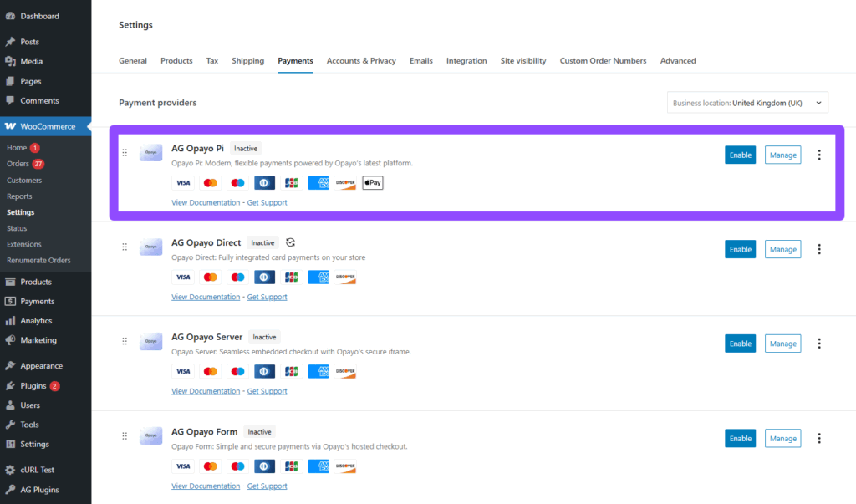Open AG Plugins menu item
856x504 pixels.
(39, 490)
